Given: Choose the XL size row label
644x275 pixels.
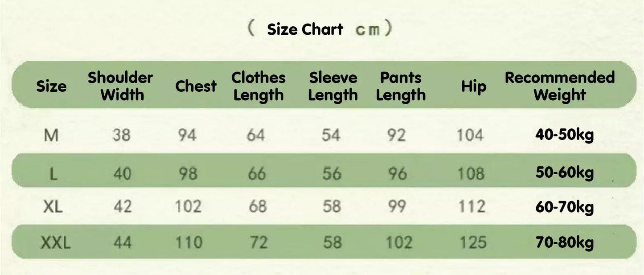Looking at the screenshot, I should click(x=53, y=207).
